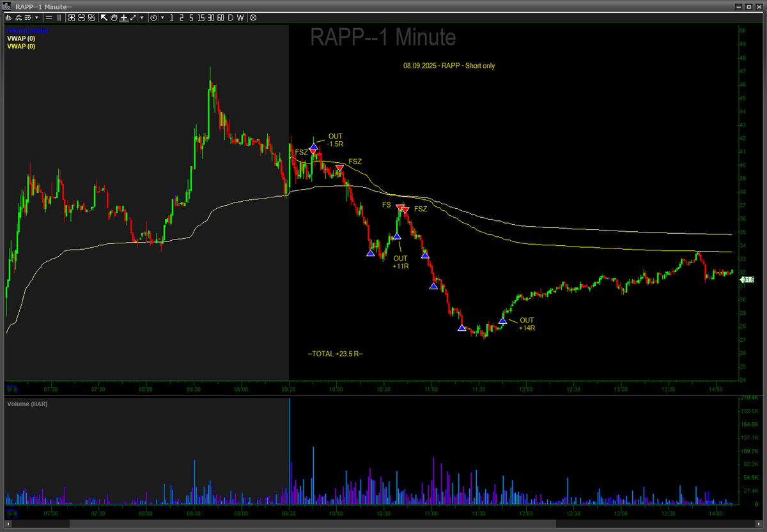The height and width of the screenshot is (532, 767).
Task: Click the 'OUT -1.5R' annotation text
Action: tap(336, 140)
